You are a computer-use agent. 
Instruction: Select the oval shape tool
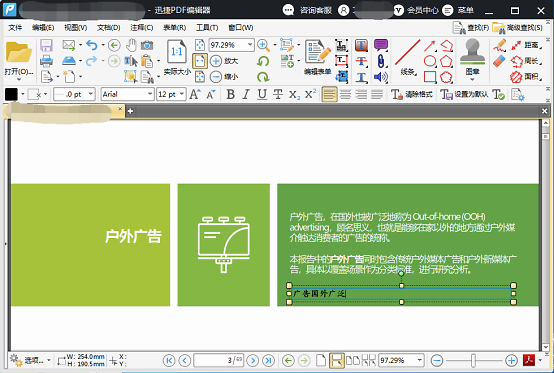click(x=430, y=61)
